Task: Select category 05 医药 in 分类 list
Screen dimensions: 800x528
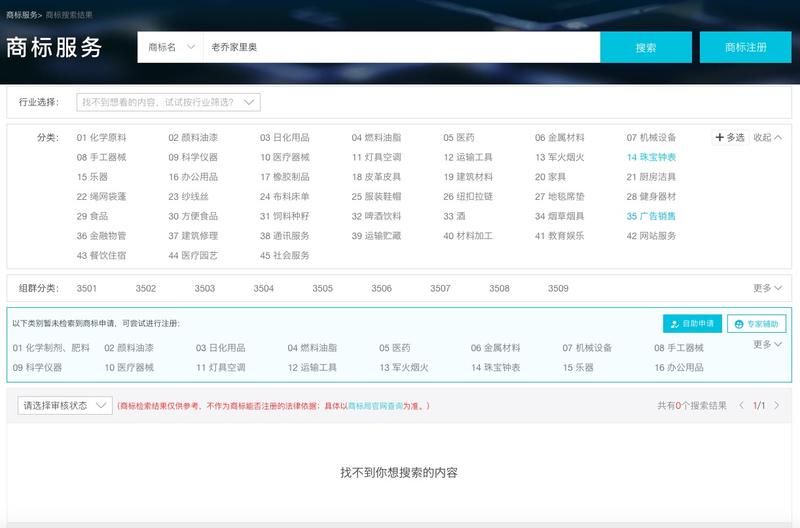Action: tap(459, 137)
